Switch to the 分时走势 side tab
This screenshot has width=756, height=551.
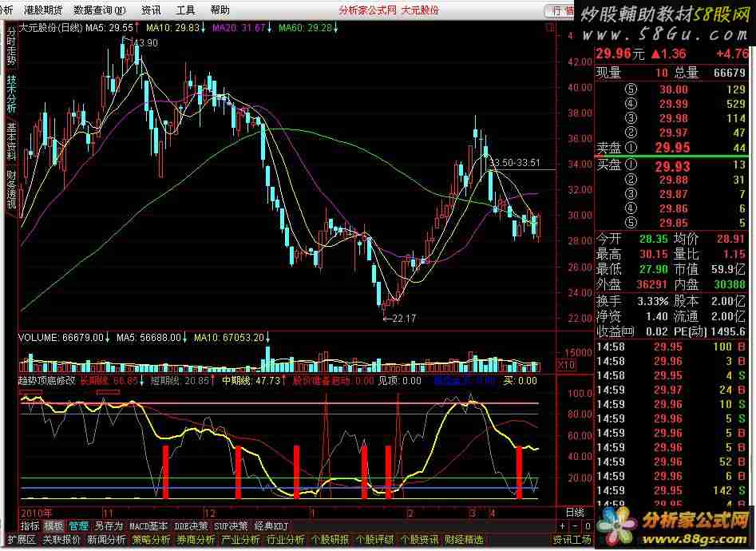coord(11,46)
